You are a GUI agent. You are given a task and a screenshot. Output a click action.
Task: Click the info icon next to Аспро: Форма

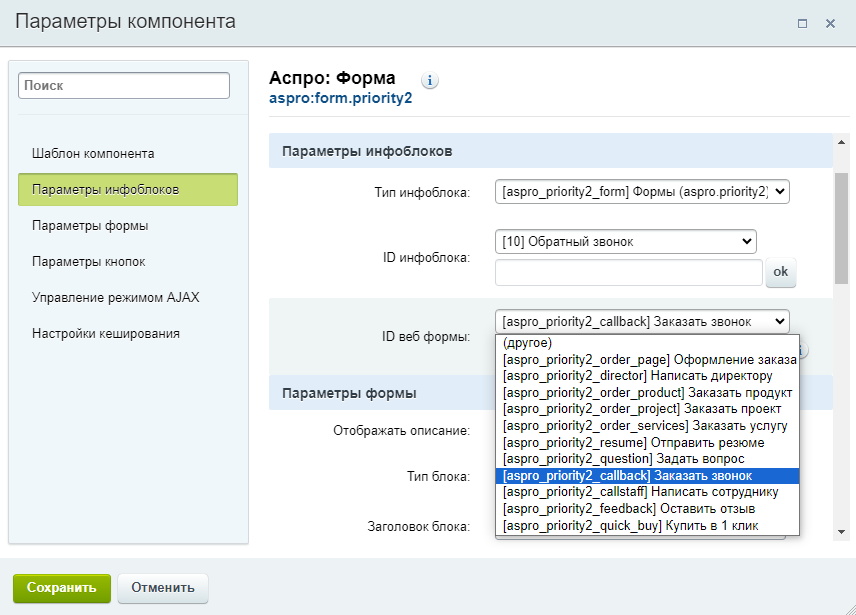430,81
